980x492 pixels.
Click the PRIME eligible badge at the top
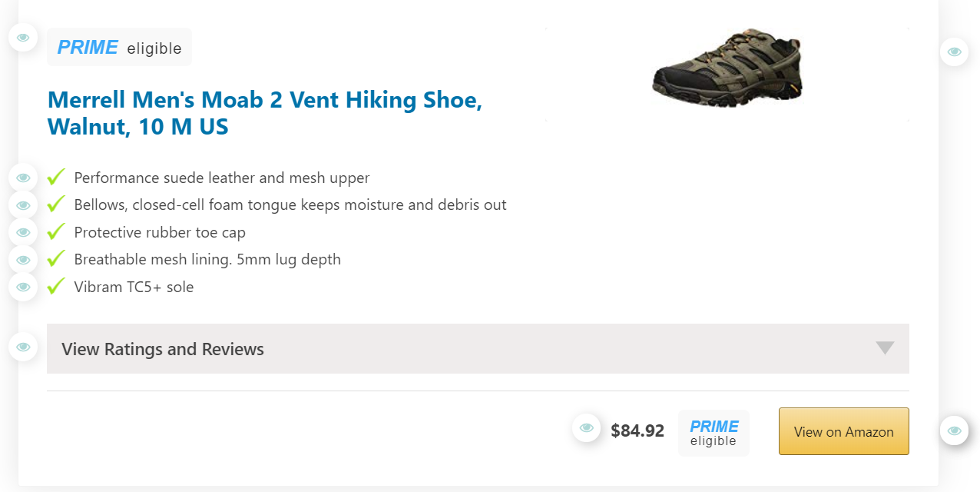pyautogui.click(x=119, y=46)
